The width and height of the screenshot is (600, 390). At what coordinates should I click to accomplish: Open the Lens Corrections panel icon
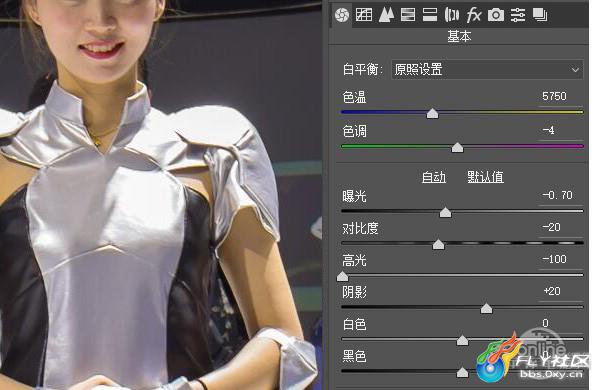[452, 15]
